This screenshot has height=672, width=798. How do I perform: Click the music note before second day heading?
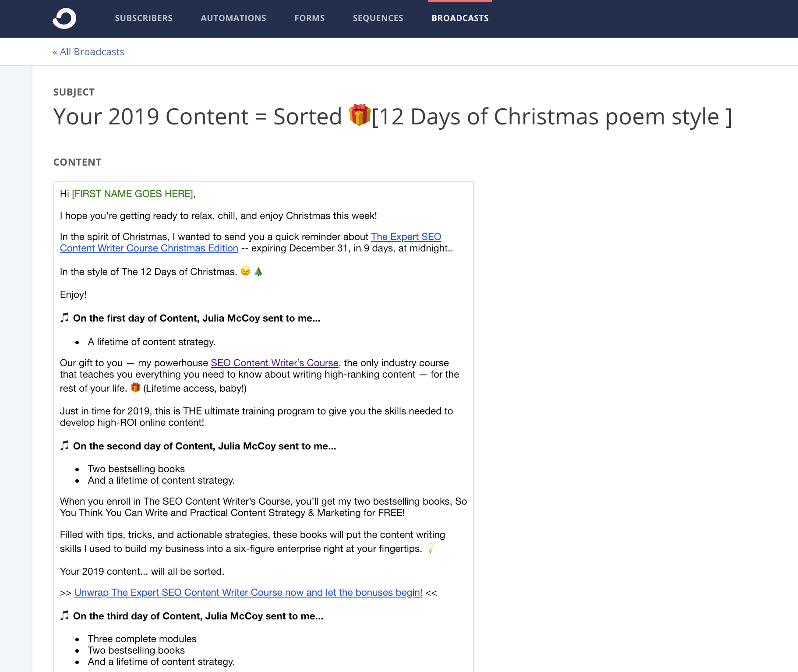[x=64, y=445]
